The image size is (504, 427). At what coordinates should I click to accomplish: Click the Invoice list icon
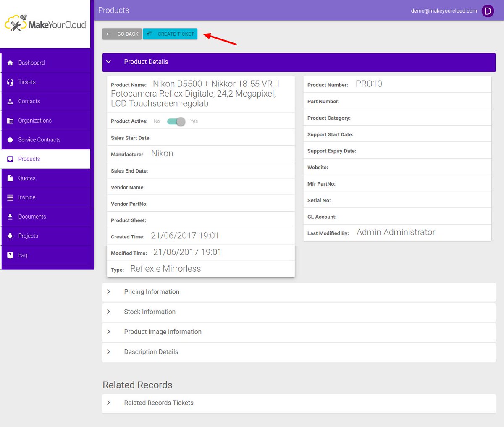(x=10, y=197)
